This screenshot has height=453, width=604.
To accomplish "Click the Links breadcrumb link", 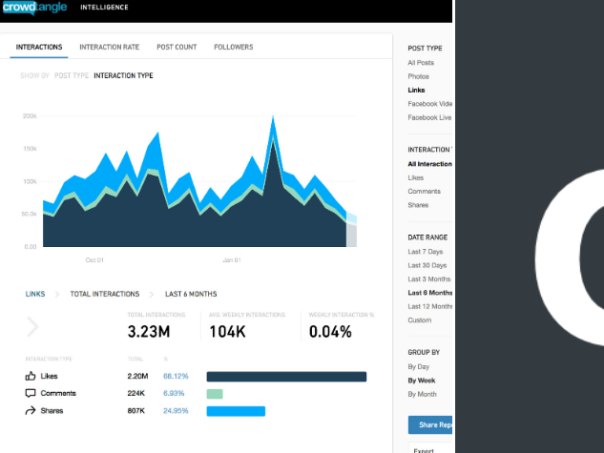I will [x=35, y=294].
